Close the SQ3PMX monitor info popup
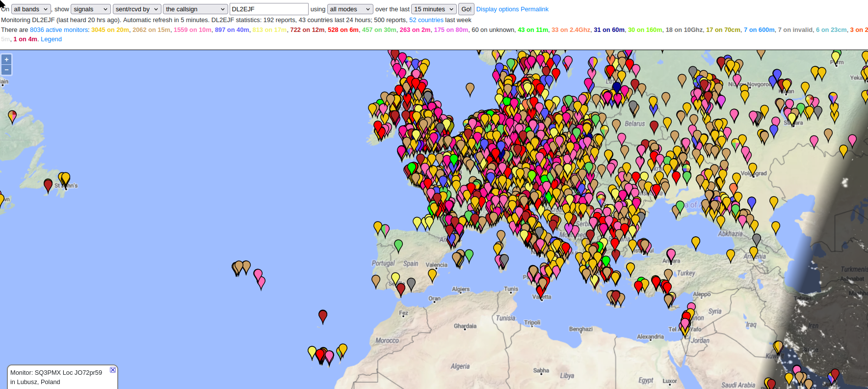 tap(113, 370)
